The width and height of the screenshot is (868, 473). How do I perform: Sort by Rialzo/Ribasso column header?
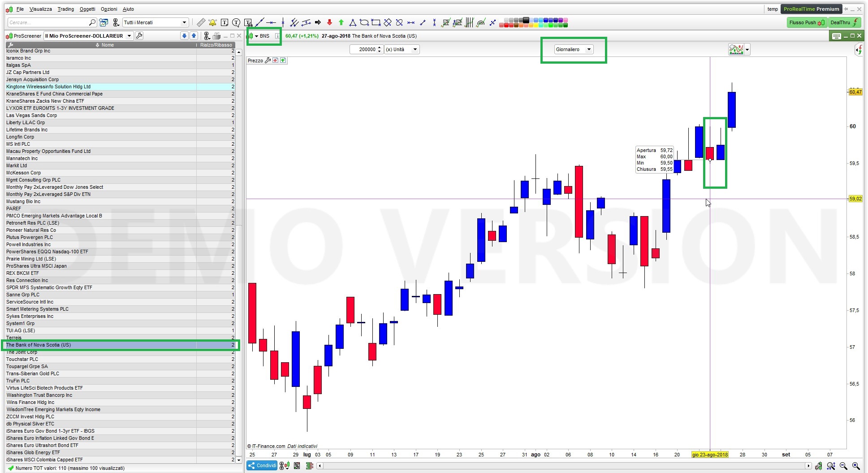pyautogui.click(x=216, y=45)
